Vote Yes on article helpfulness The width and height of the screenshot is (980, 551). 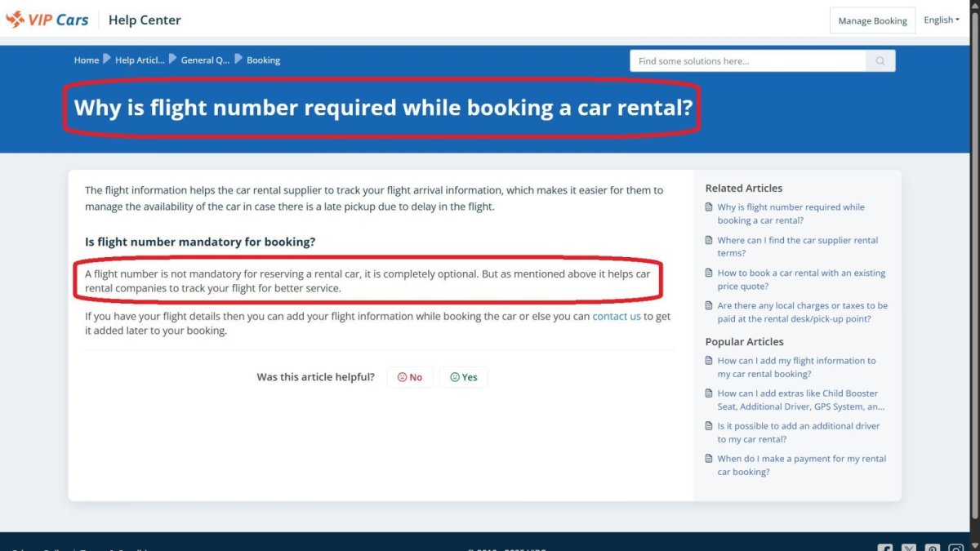click(x=464, y=377)
